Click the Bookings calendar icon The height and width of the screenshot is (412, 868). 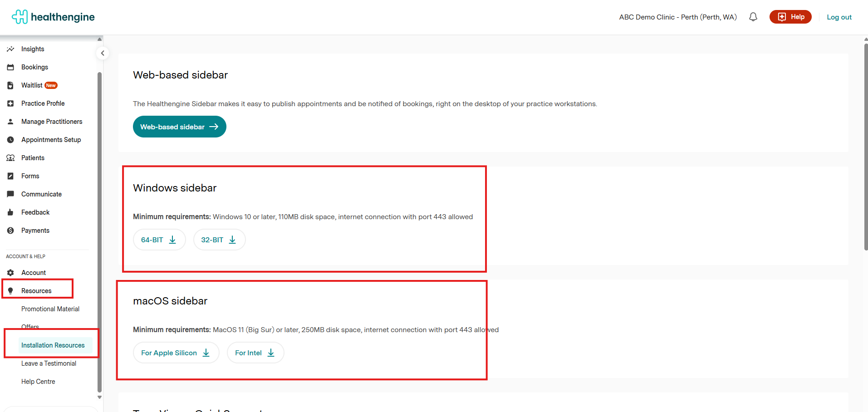point(10,67)
